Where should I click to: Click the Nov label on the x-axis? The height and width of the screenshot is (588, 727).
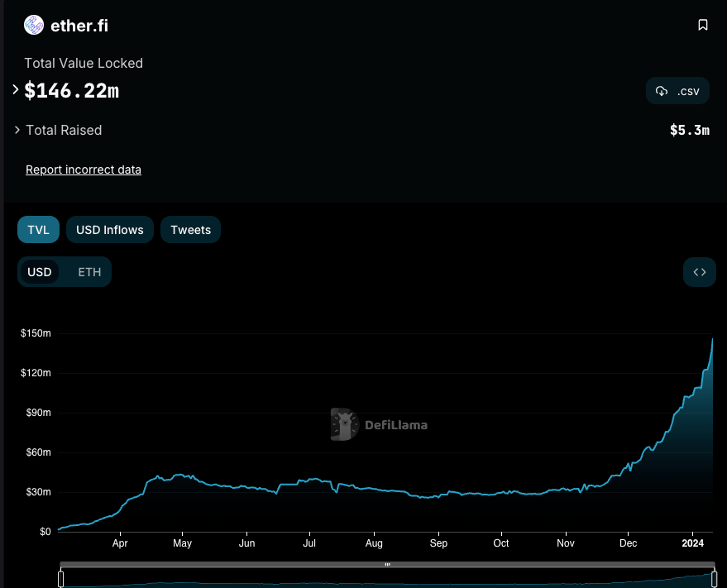[566, 543]
